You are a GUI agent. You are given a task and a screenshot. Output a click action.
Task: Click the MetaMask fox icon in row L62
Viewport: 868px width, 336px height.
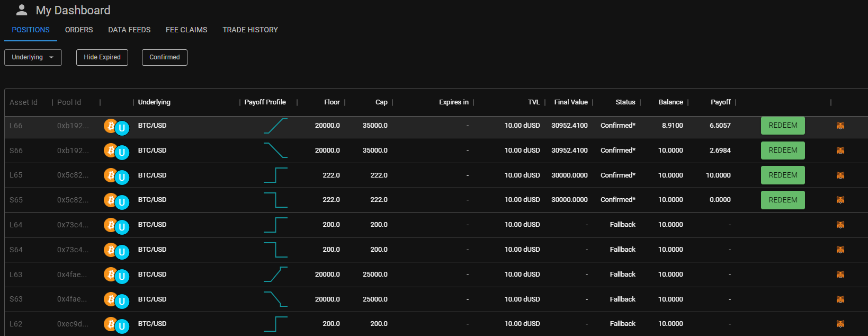click(840, 324)
